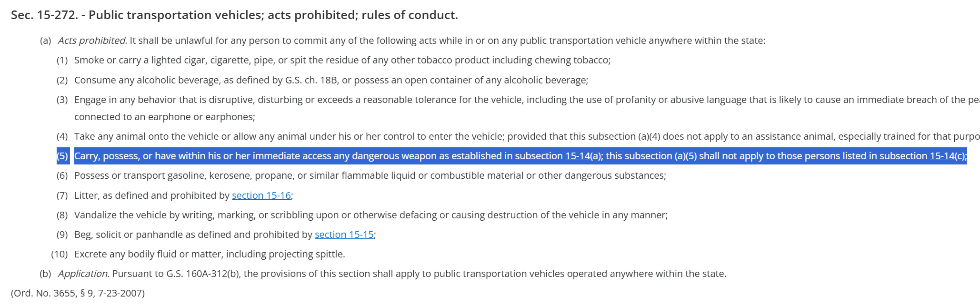
Task: Click the earphone continuation line of item three
Action: tap(165, 117)
